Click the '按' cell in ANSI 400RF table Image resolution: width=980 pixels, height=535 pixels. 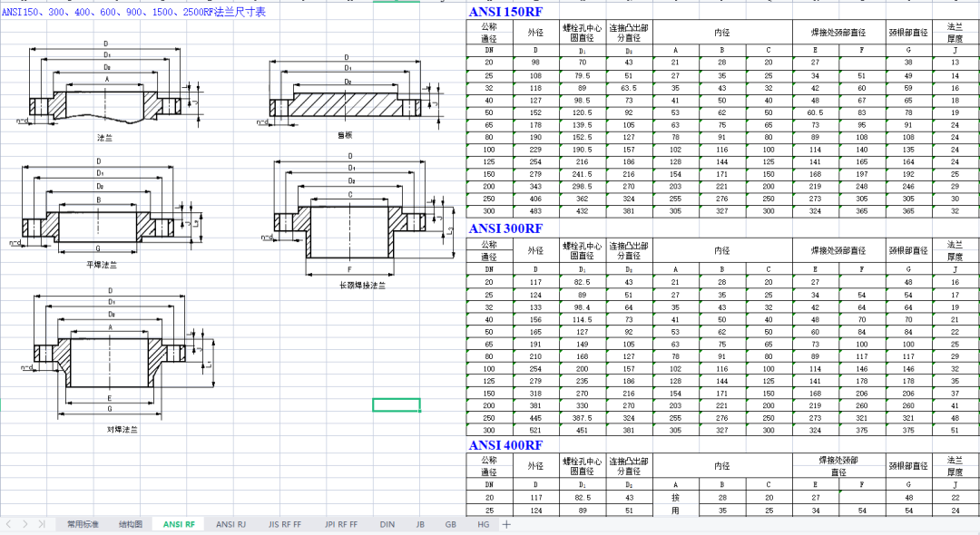tap(675, 498)
